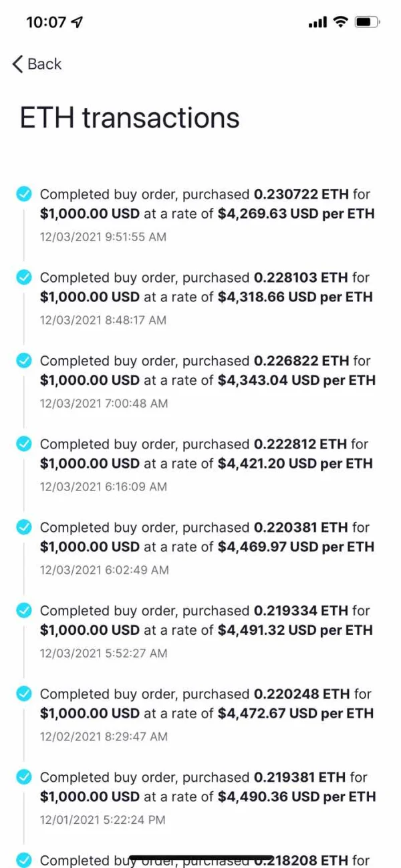The image size is (401, 868).
Task: Select transaction dated 12/03/2021 6:16:09 AM
Action: [x=104, y=486]
